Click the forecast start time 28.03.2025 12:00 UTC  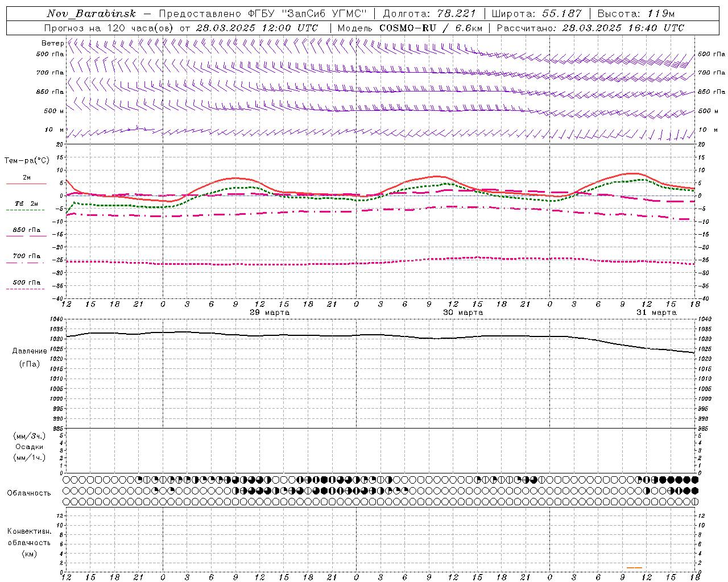[x=257, y=28]
